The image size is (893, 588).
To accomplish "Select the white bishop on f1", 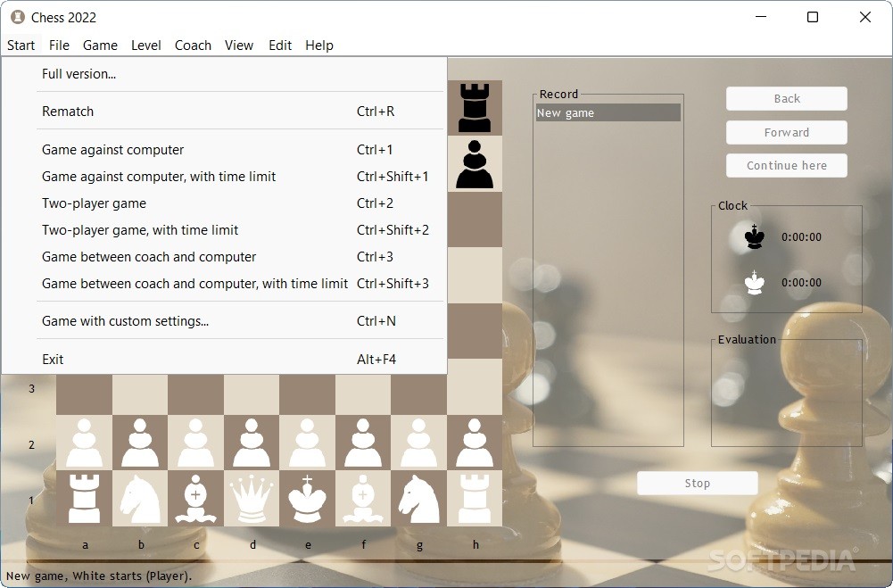I will 363,499.
